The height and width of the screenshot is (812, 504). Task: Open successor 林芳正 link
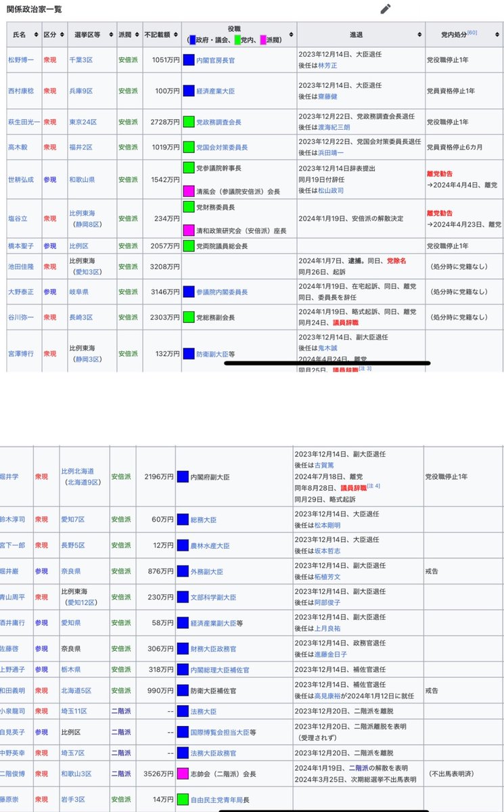[327, 66]
